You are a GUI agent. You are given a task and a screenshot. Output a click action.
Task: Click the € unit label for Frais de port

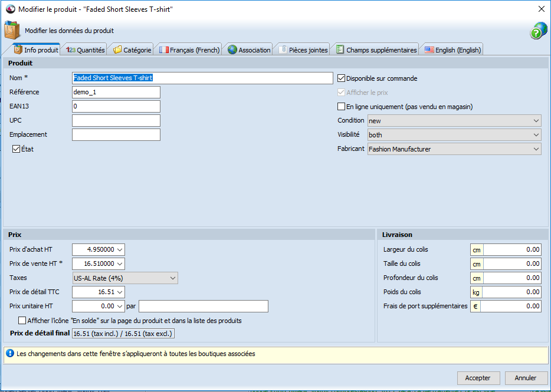tap(475, 307)
